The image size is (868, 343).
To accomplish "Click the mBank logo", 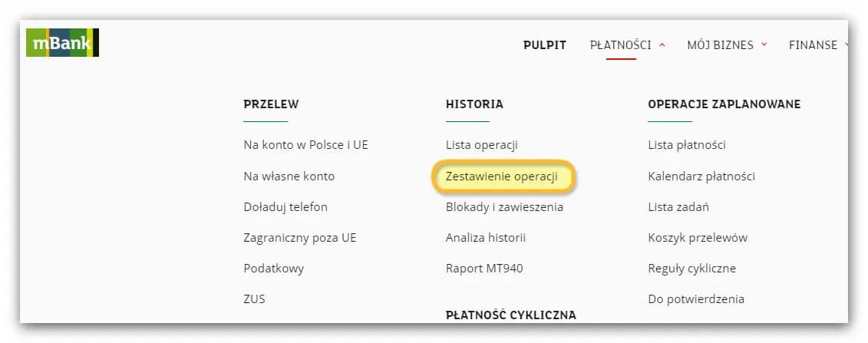I will [x=62, y=43].
